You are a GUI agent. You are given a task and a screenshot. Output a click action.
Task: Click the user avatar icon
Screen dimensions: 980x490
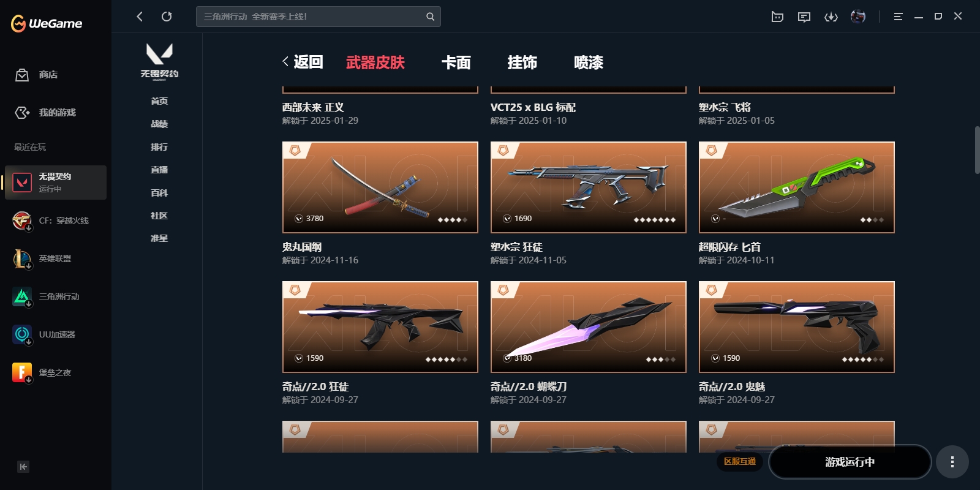point(858,17)
